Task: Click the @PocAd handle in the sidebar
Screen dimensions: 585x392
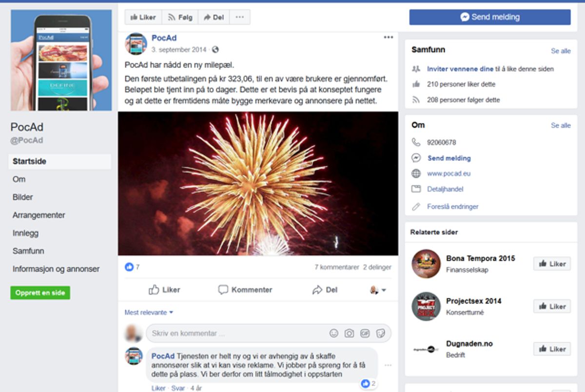Action: click(27, 140)
